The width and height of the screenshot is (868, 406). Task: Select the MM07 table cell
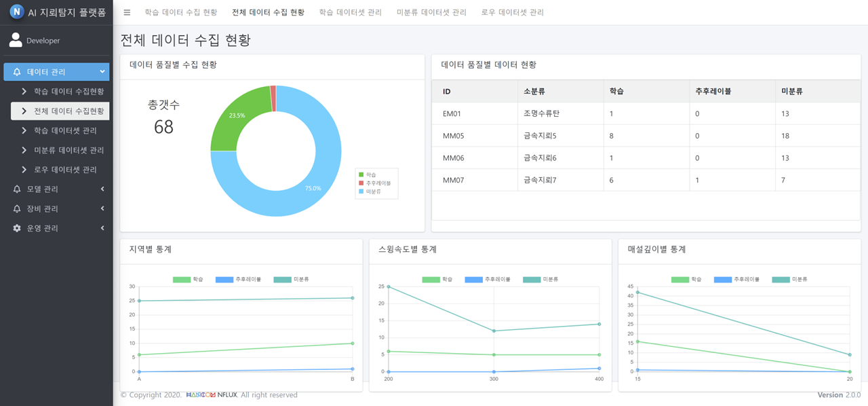pyautogui.click(x=475, y=181)
